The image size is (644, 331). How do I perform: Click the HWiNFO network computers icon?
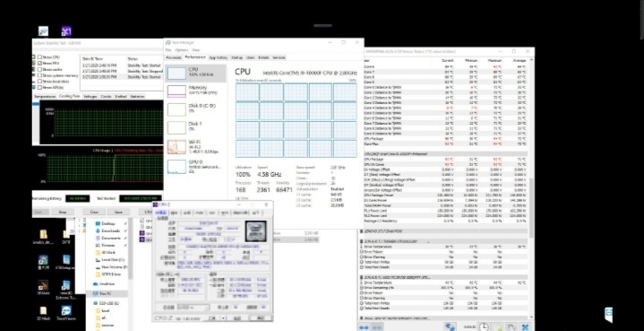click(451, 327)
